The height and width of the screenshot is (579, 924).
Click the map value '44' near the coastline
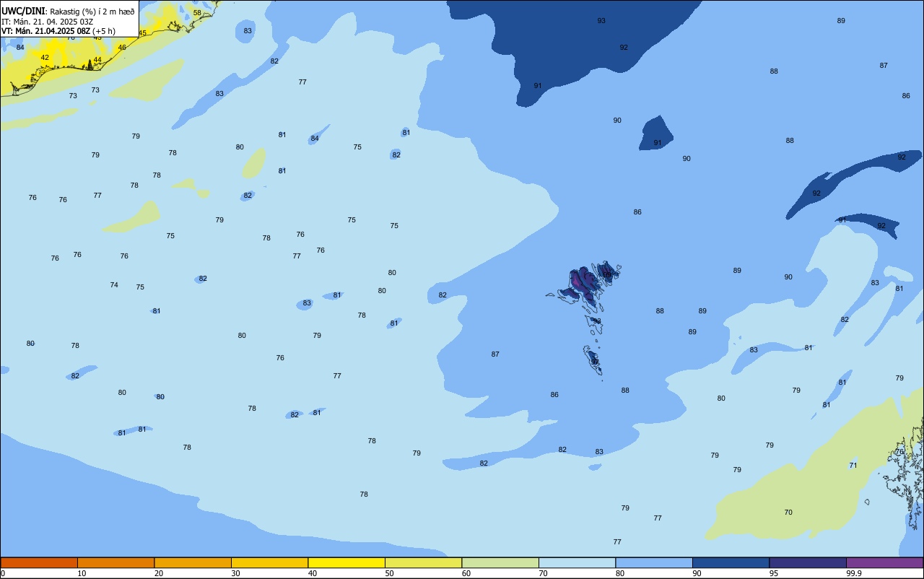[97, 60]
